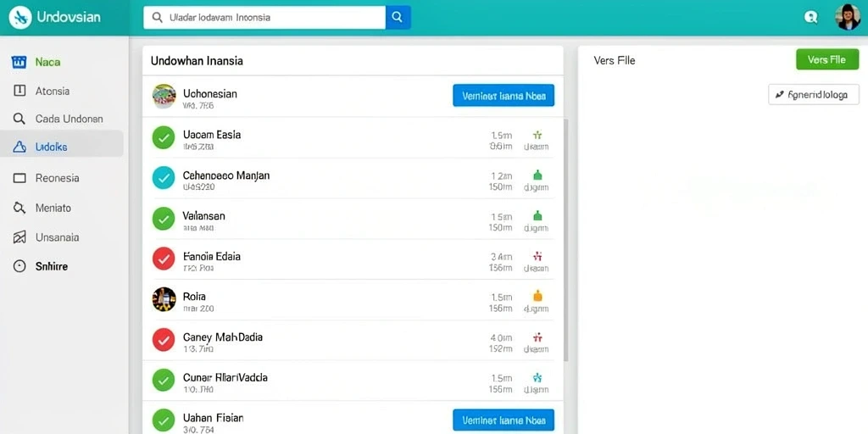868x434 pixels.
Task: Click the blue search magnifier button
Action: click(x=398, y=17)
